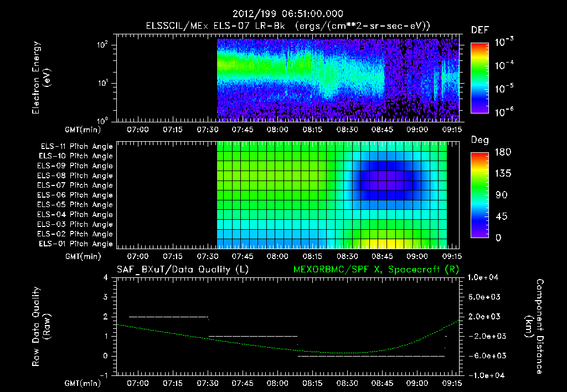The image size is (567, 392).
Task: Click the Raw Data Quality (Raw) axis label
Action: click(41, 327)
